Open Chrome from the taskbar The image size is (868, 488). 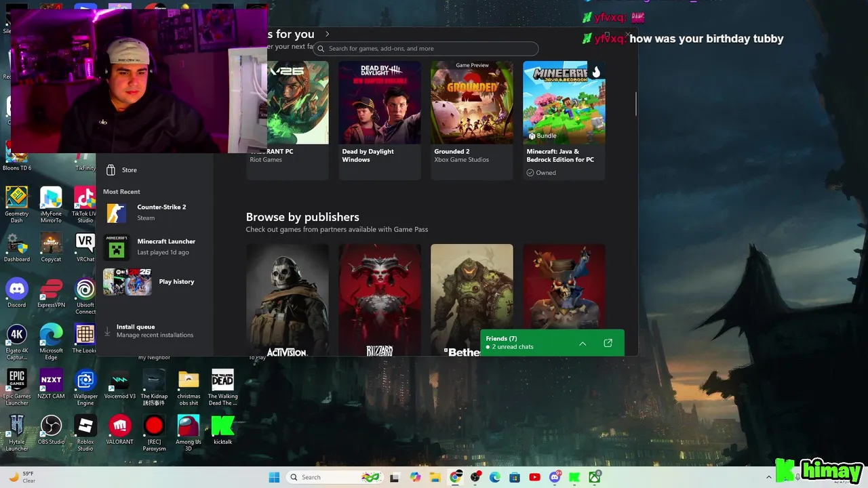456,477
